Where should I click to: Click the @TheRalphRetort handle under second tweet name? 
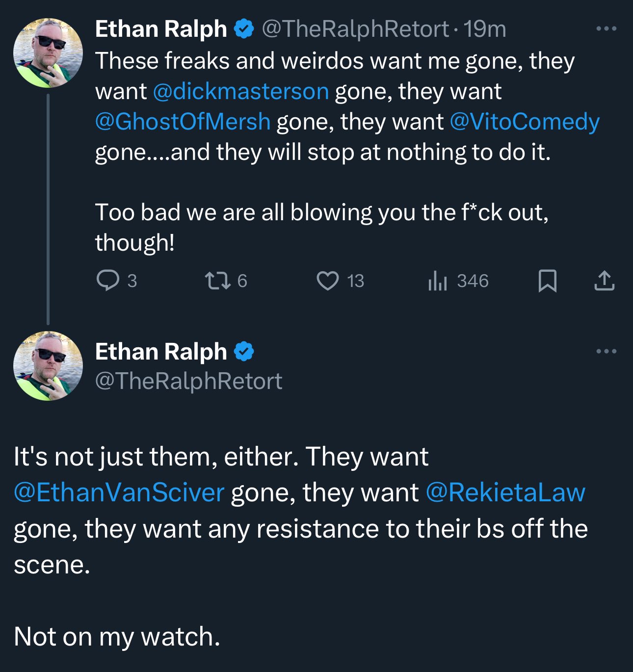click(x=189, y=381)
